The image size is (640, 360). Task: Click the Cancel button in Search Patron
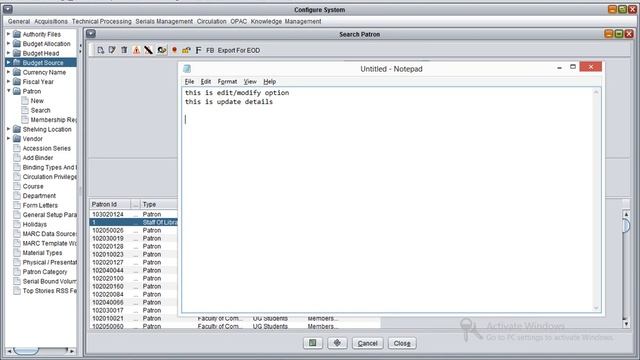367,343
